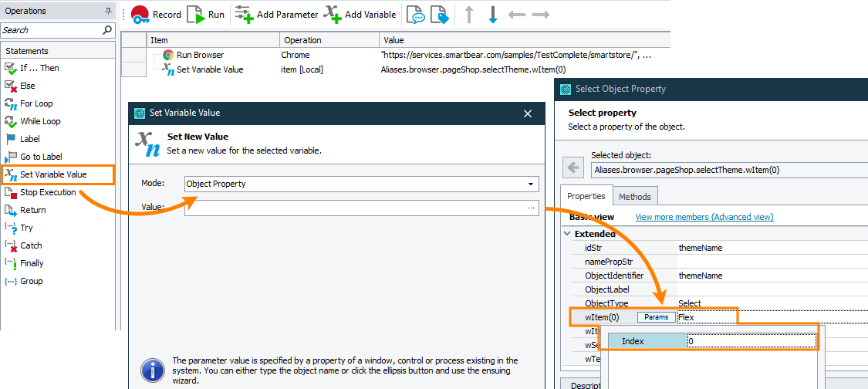Click the Value field ellipsis button
This screenshot has width=868, height=389.
(x=531, y=208)
